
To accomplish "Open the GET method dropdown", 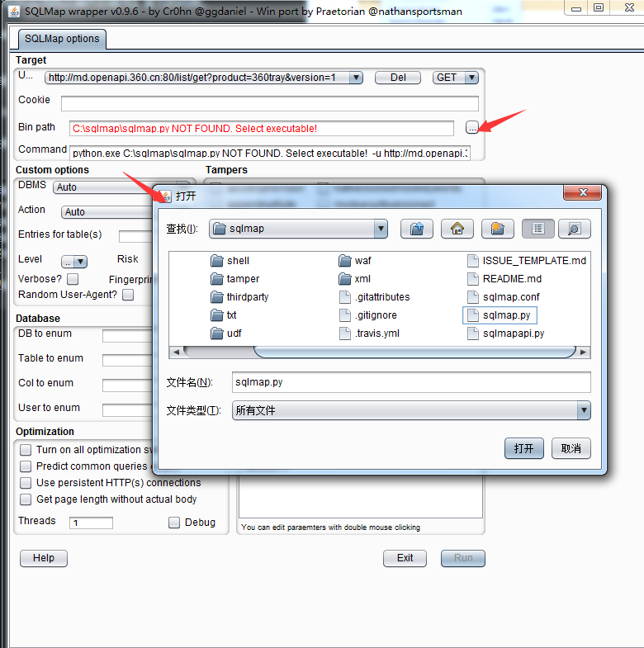I will click(471, 78).
